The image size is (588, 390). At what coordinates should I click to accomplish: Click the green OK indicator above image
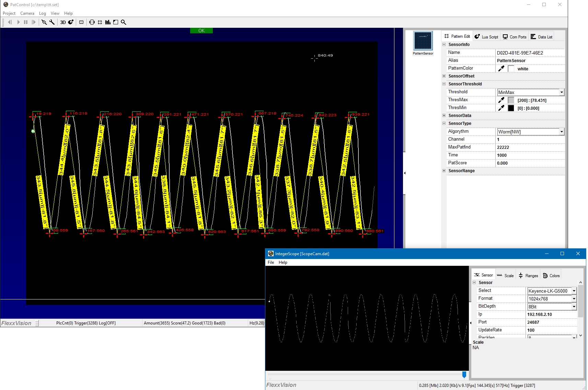coord(201,31)
